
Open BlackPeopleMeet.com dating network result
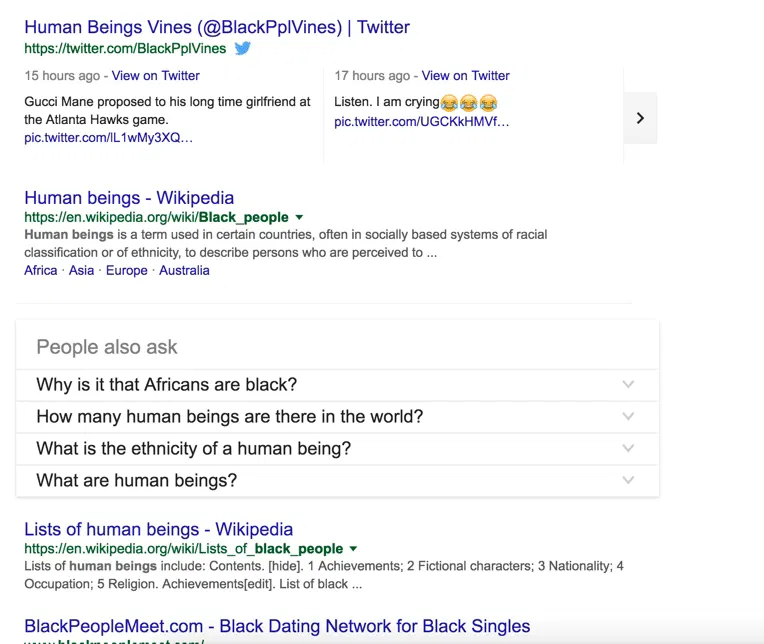[277, 626]
